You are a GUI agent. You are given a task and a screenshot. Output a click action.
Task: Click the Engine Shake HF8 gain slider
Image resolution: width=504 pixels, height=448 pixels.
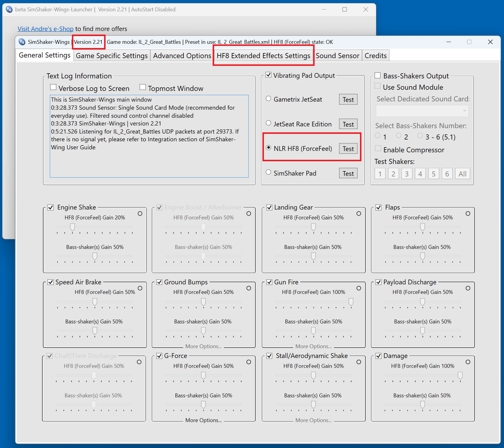pyautogui.click(x=95, y=228)
